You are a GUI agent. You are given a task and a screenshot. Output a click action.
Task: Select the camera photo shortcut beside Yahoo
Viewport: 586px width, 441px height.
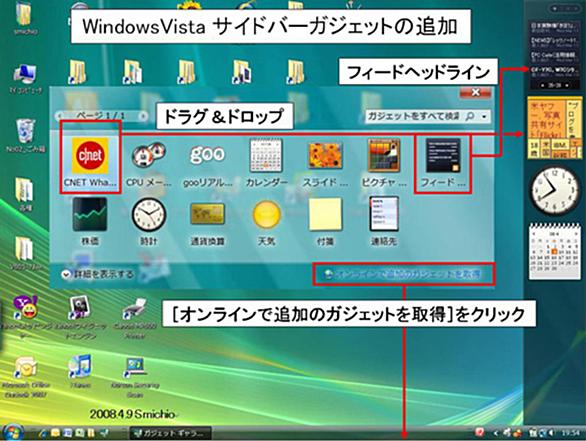pos(80,316)
